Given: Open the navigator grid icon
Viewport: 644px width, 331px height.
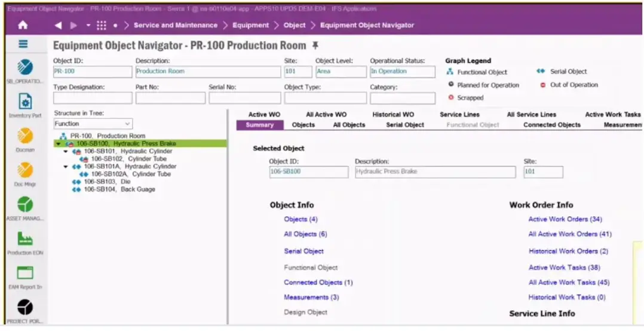Looking at the screenshot, I should (x=101, y=25).
